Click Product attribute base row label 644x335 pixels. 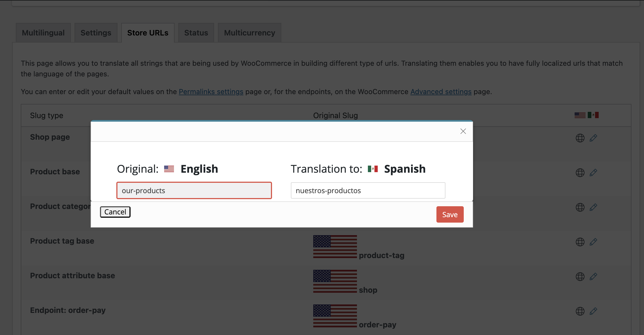point(72,276)
